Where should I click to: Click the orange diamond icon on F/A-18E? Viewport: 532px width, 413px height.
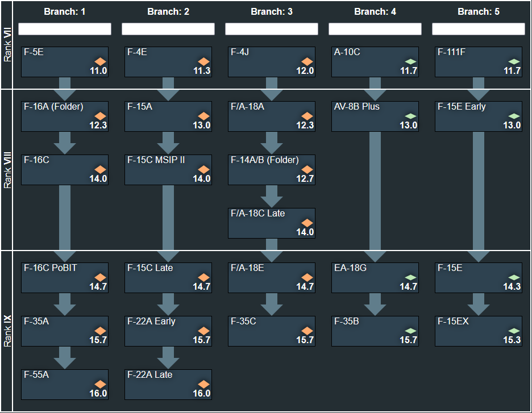tap(307, 278)
